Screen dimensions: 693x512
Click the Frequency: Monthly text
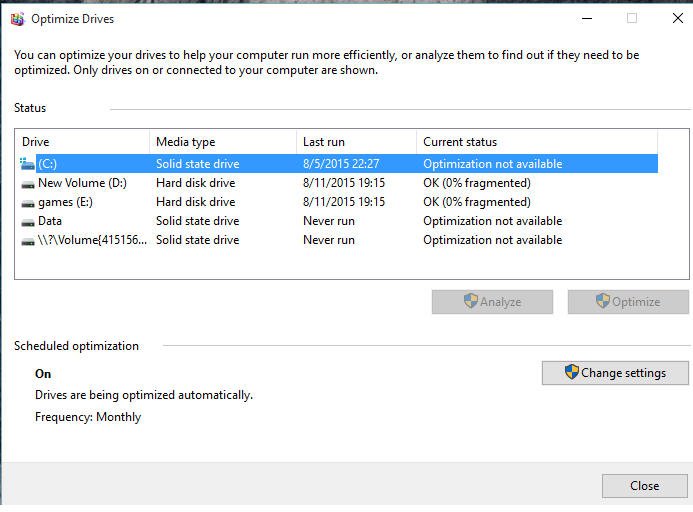[x=88, y=417]
